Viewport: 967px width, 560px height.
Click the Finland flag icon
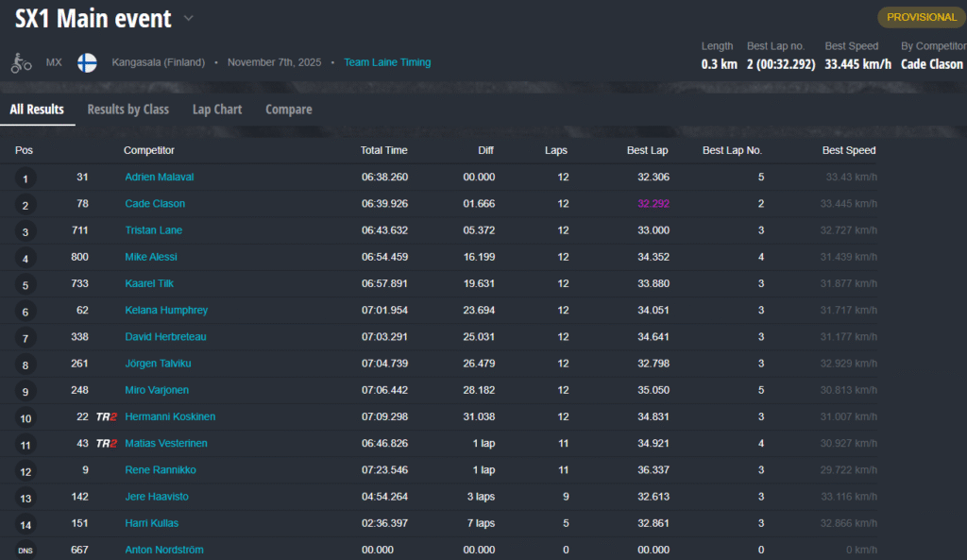coord(87,63)
